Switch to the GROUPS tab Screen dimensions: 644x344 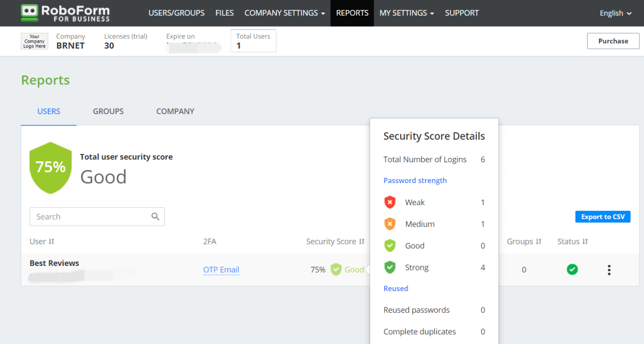click(x=108, y=111)
